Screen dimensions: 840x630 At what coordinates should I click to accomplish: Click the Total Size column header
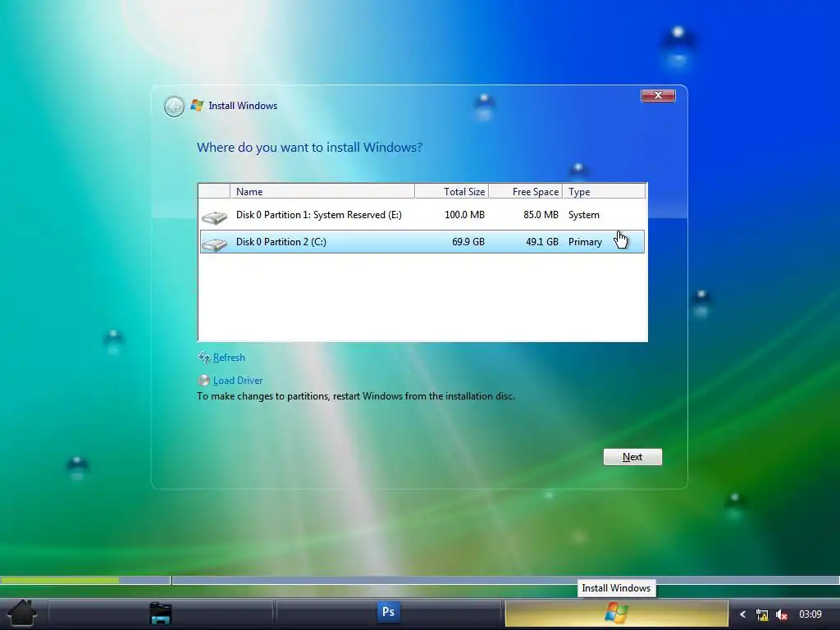click(452, 191)
